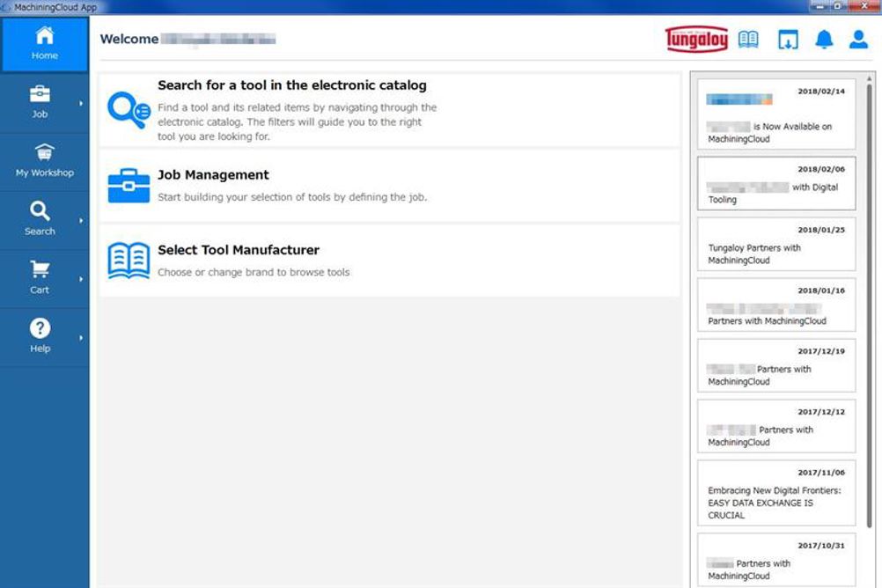
Task: Close the MachiningCloud App window
Action: click(x=864, y=6)
